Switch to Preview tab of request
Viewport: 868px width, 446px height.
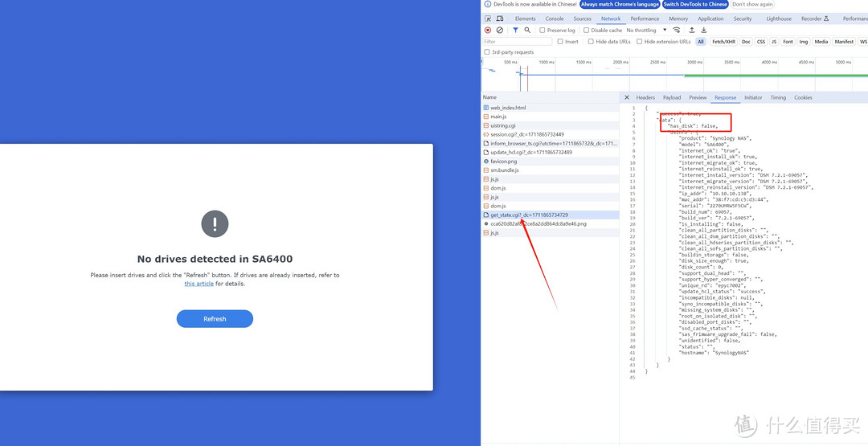(698, 97)
